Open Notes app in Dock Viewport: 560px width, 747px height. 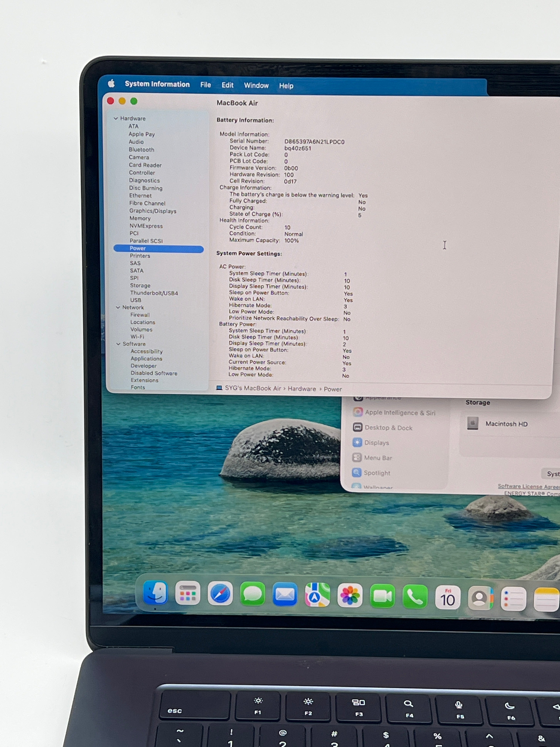pyautogui.click(x=546, y=600)
